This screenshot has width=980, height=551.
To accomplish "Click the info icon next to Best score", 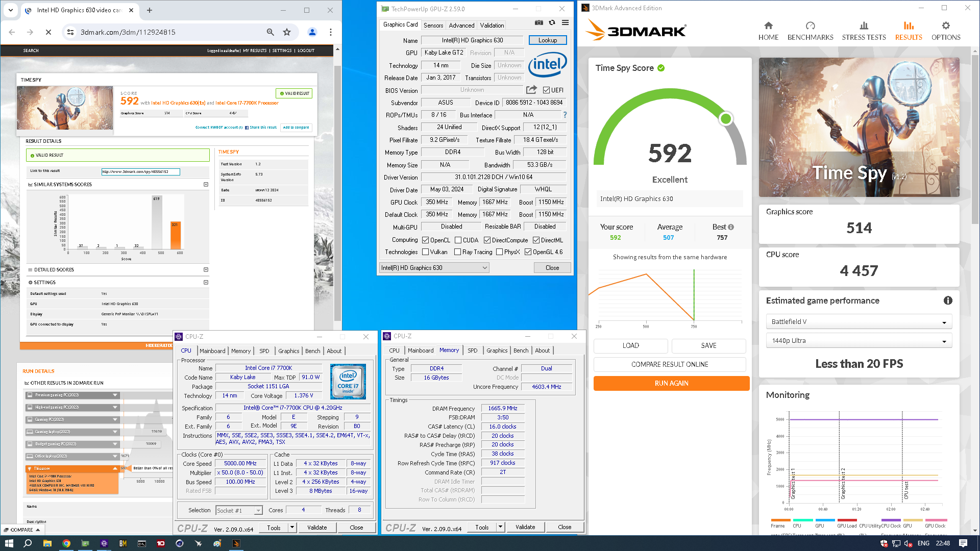I will pyautogui.click(x=731, y=227).
